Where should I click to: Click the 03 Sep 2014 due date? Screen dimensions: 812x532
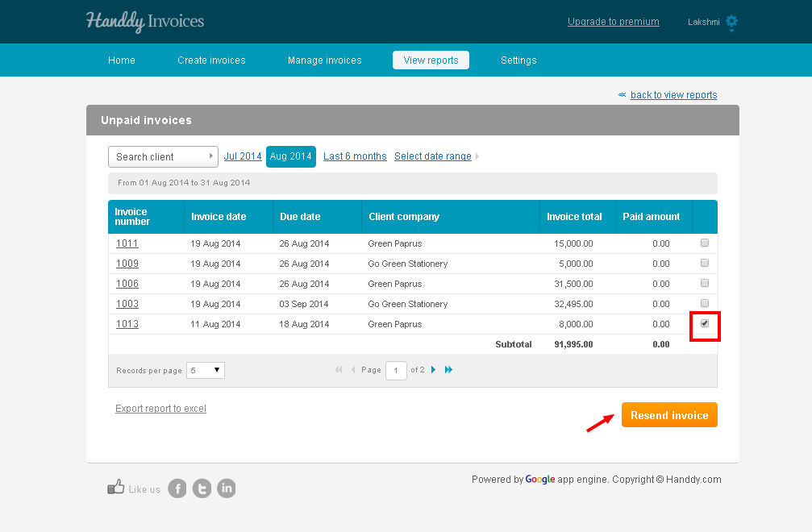(304, 304)
